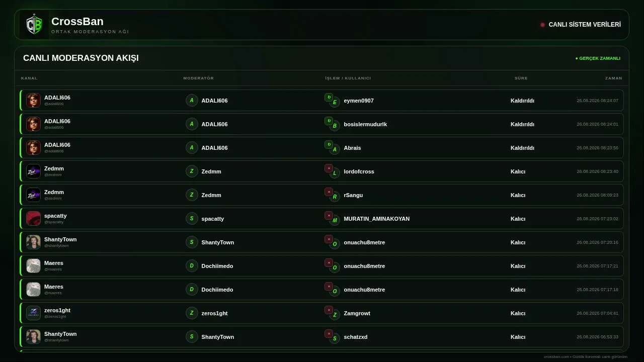
Task: Click the Maeres channel avatar at 07:17:18
Action: pyautogui.click(x=33, y=290)
